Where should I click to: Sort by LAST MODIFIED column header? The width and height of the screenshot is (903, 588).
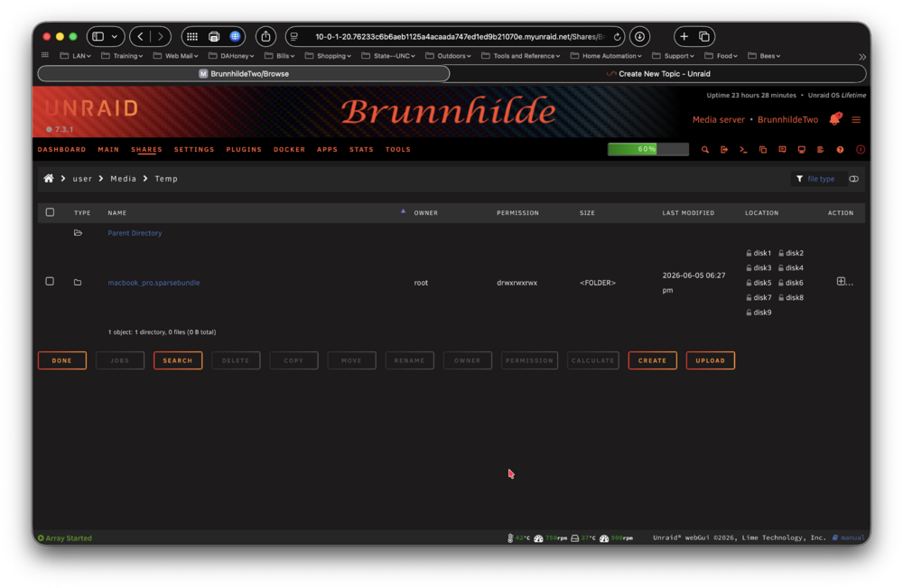tap(688, 213)
